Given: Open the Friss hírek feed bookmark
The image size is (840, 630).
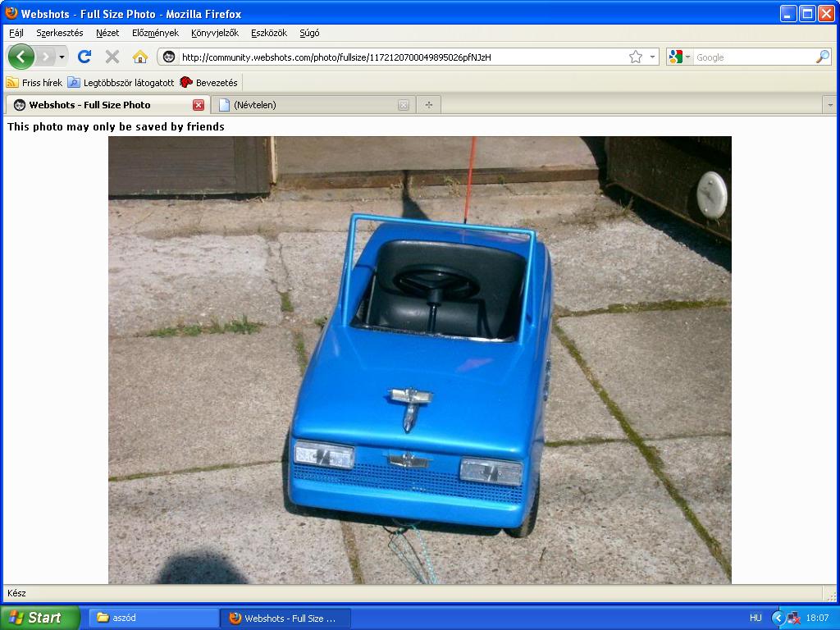Looking at the screenshot, I should [34, 83].
